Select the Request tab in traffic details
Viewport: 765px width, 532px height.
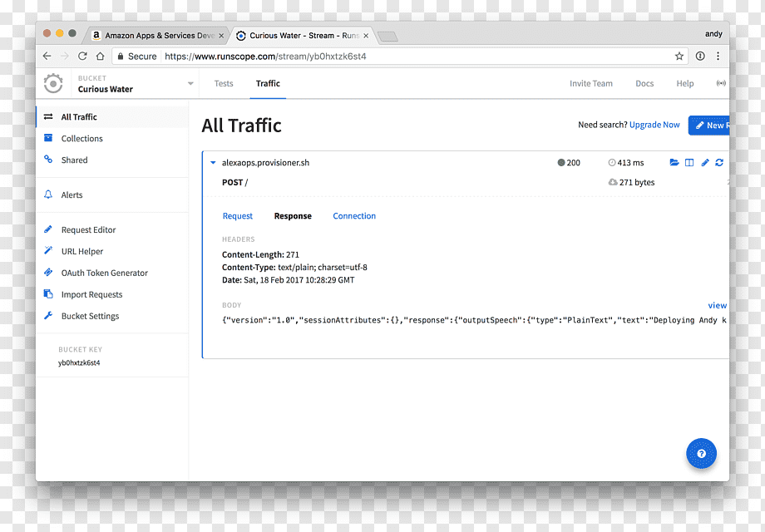tap(238, 216)
